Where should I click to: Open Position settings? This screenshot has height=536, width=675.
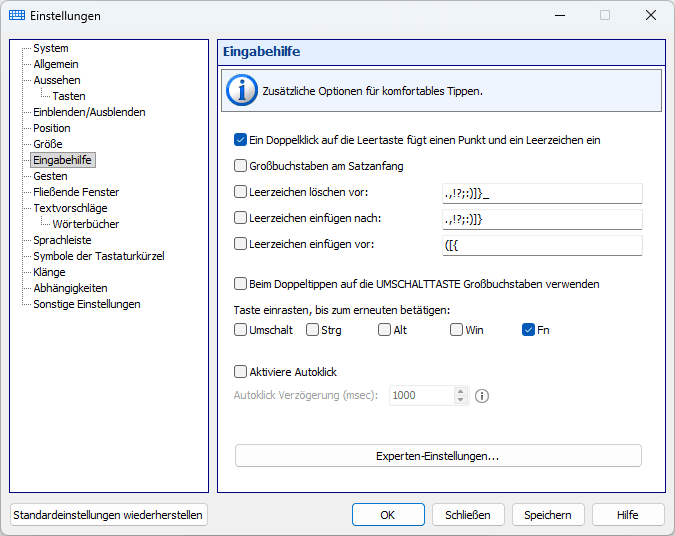coord(52,128)
